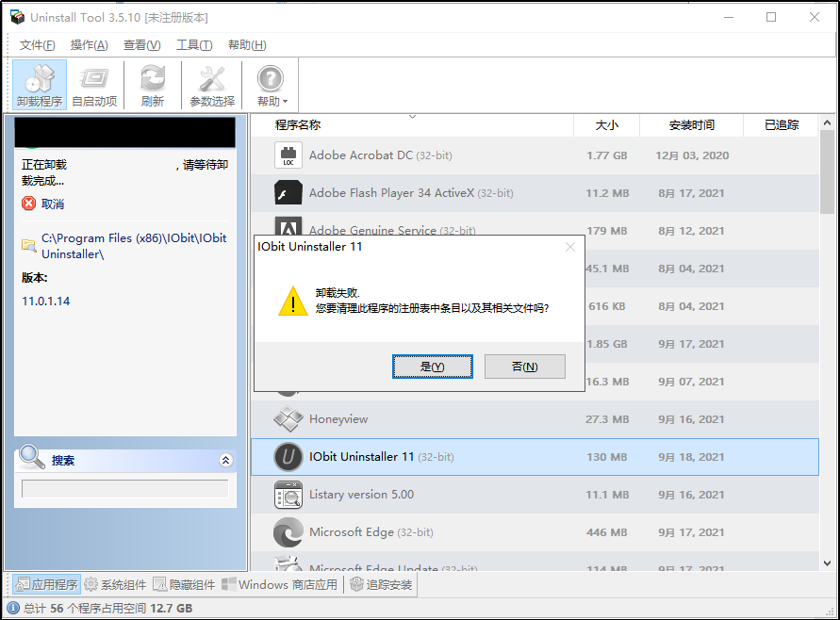
Task: Select Adobe Flash Player 34 ActiveX icon
Action: coord(288,193)
